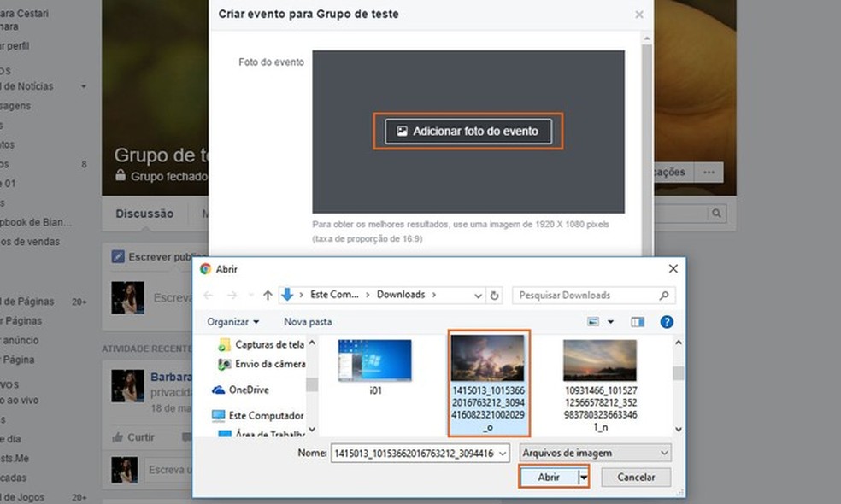Viewport: 841px width, 504px height.
Task: Click the group search magnifier icon
Action: point(716,214)
